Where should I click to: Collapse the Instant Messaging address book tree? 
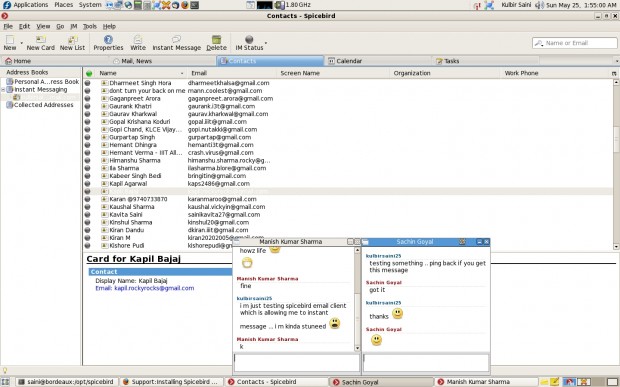[3, 90]
